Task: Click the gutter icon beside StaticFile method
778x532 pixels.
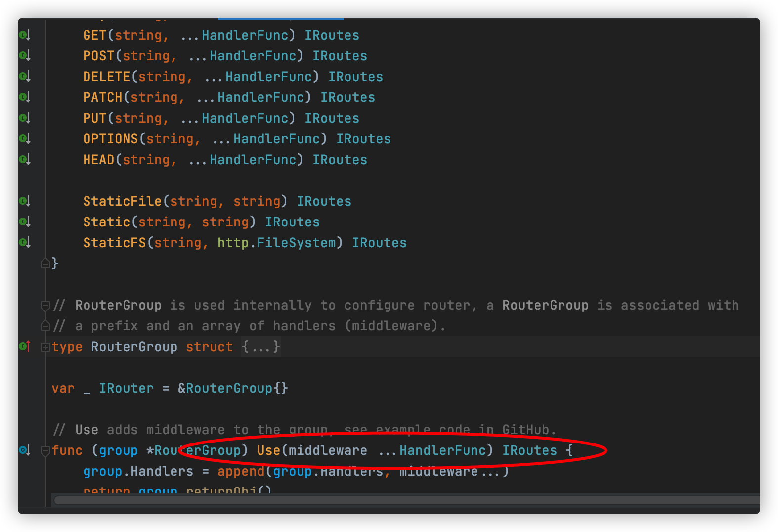Action: click(25, 201)
